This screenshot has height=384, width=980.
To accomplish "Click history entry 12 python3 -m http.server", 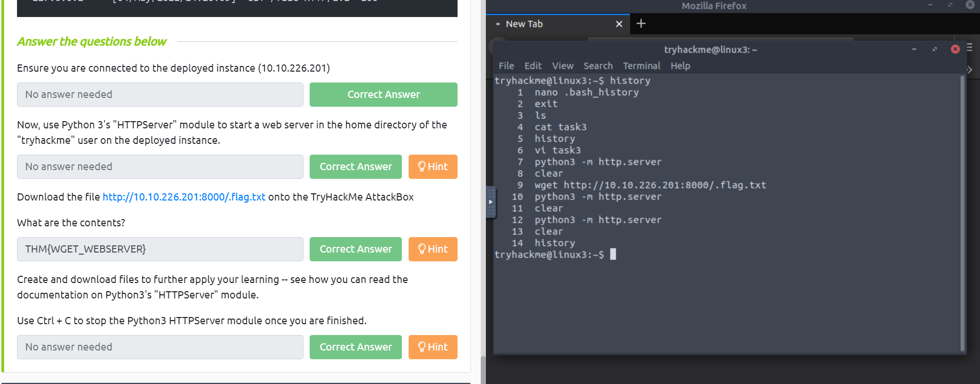I will [x=598, y=220].
